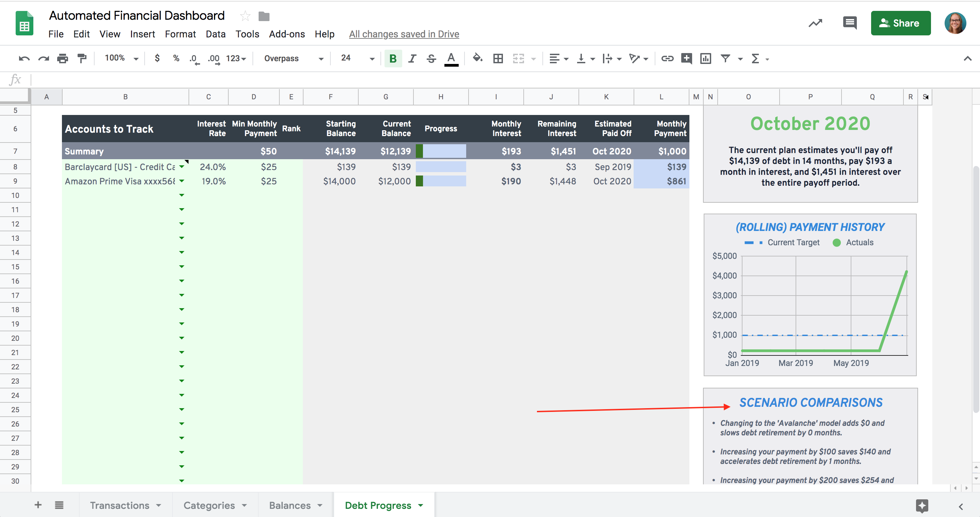Toggle italic formatting

coord(412,59)
